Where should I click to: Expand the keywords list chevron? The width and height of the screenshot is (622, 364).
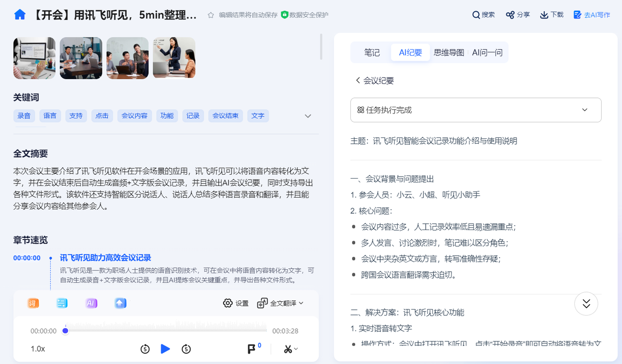(x=308, y=116)
